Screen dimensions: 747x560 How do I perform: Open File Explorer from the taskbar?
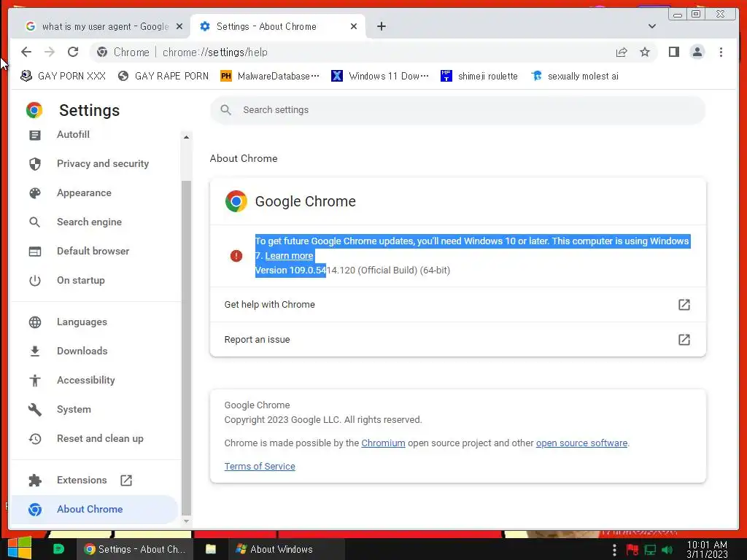(211, 549)
